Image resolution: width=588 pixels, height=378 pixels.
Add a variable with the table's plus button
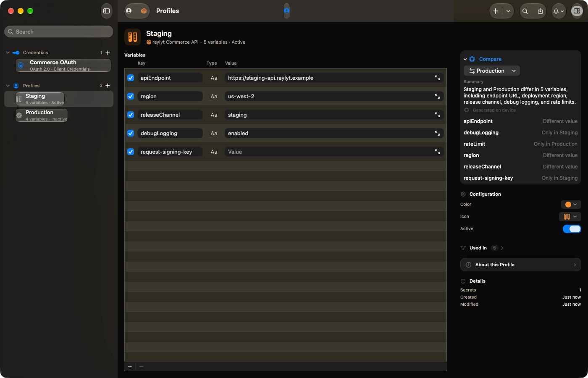pyautogui.click(x=130, y=367)
